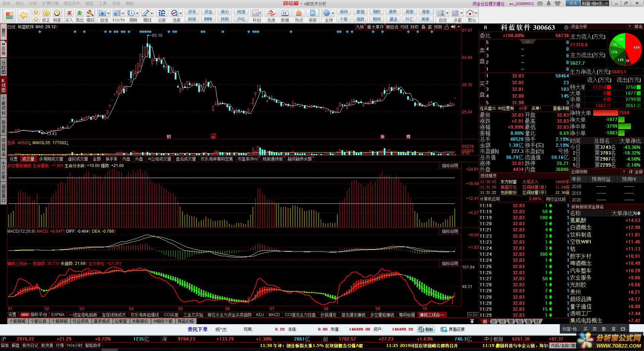Expand the 默认 layout dropdown arrow
Screen dimensions: 644x351
coord(476,13)
